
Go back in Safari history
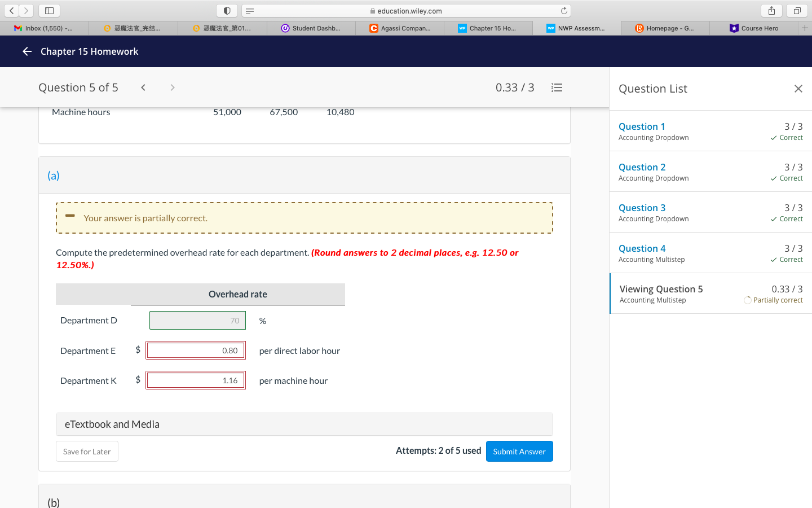12,11
